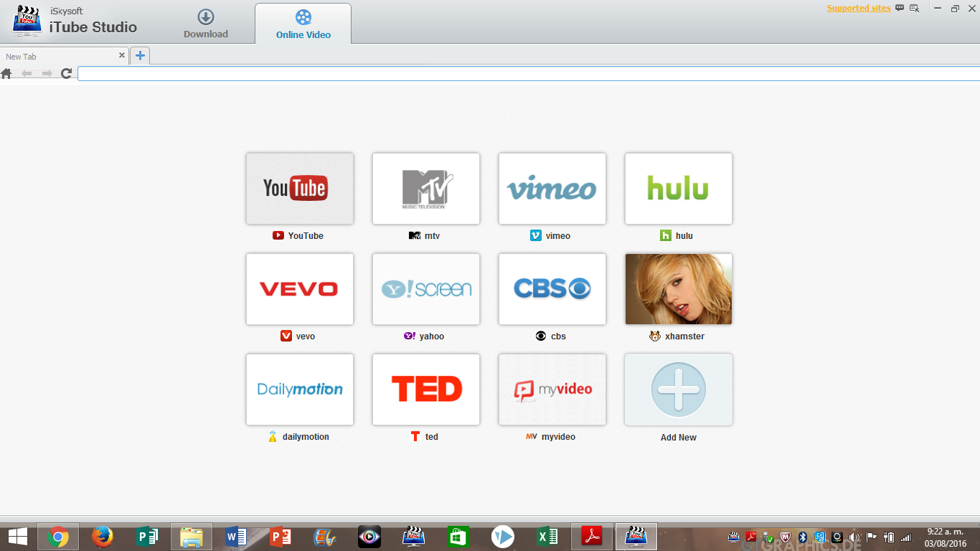Open the Yahoo Screen logo tile
The image size is (980, 551).
[426, 289]
